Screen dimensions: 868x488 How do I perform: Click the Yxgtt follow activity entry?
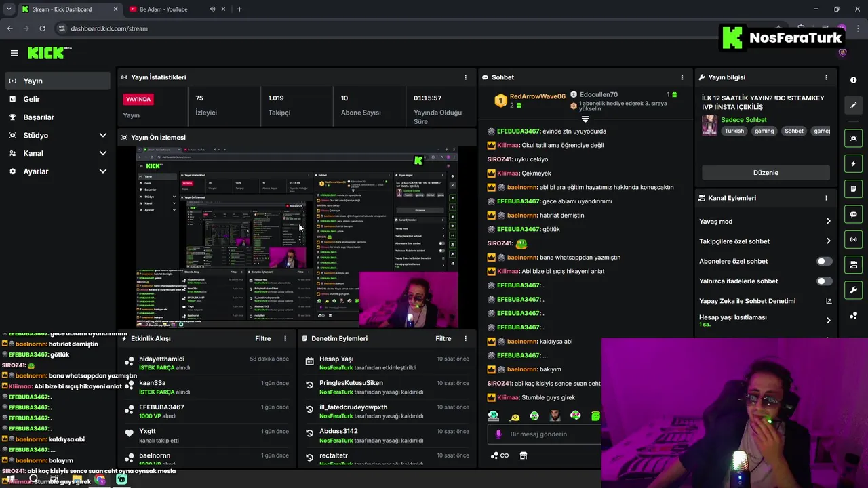tap(208, 435)
